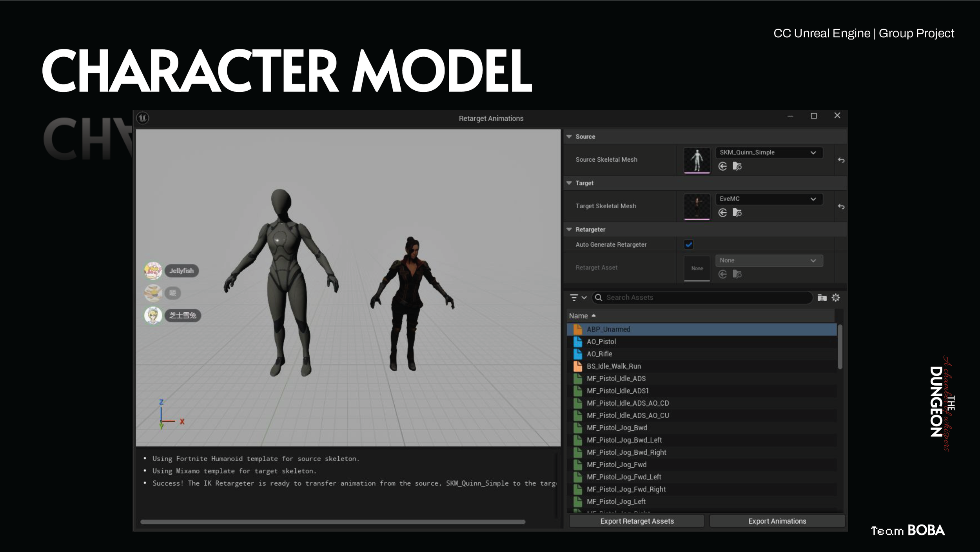The image size is (980, 552).
Task: Click the Retarget Asset None thumbnail
Action: coord(697,268)
